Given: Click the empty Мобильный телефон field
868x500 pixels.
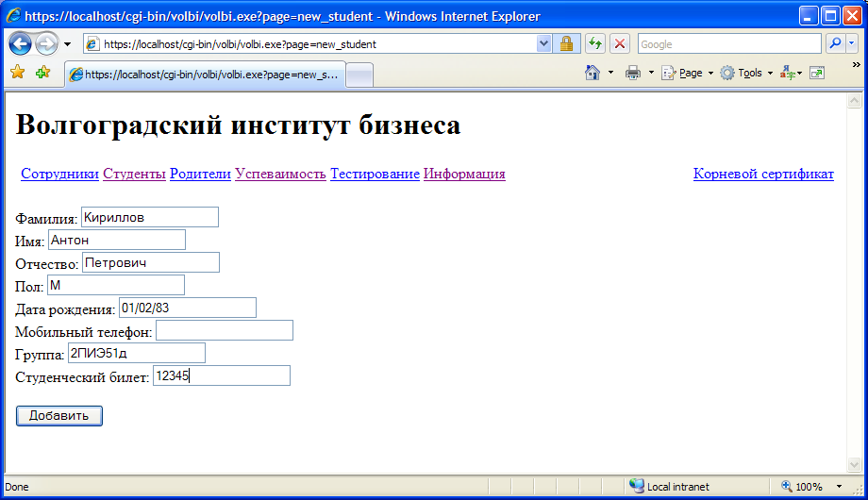Looking at the screenshot, I should coord(225,330).
